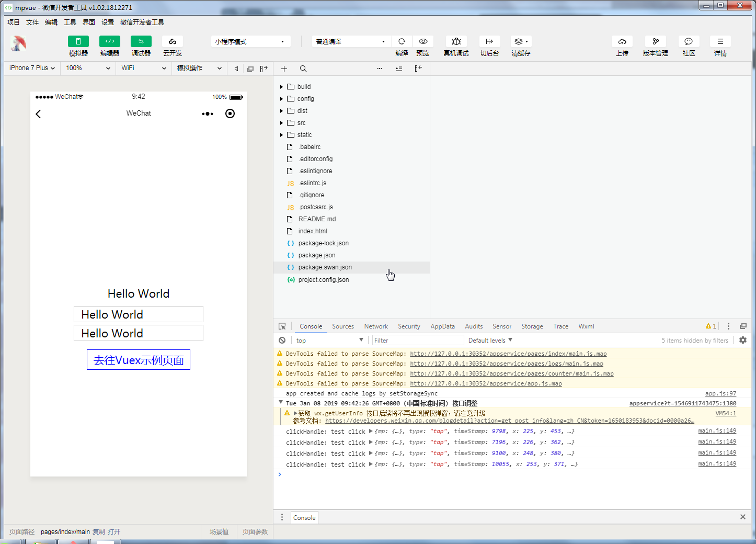
Task: Open 云开发 cloud development
Action: [173, 41]
